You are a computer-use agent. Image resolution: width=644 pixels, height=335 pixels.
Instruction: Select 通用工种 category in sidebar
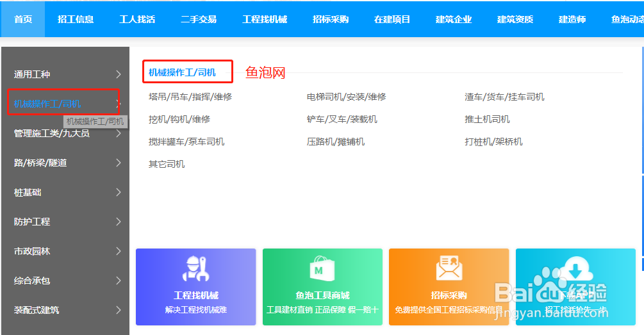(x=32, y=74)
